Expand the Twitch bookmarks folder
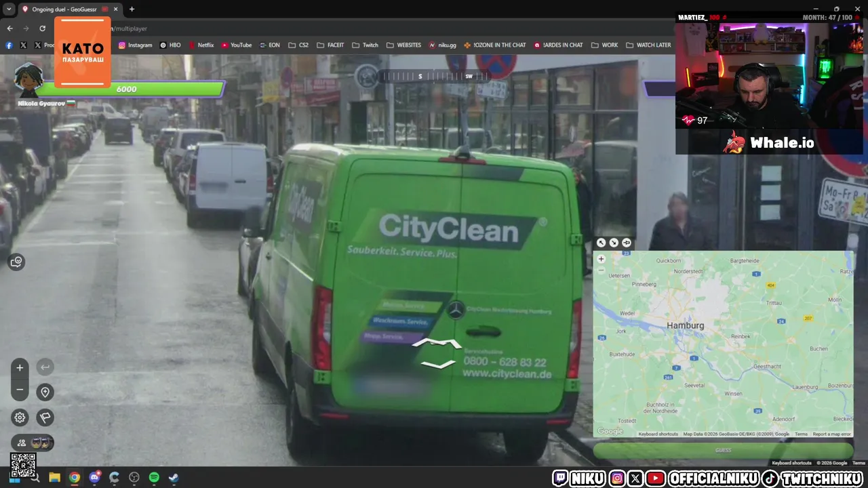The image size is (868, 488). point(365,45)
